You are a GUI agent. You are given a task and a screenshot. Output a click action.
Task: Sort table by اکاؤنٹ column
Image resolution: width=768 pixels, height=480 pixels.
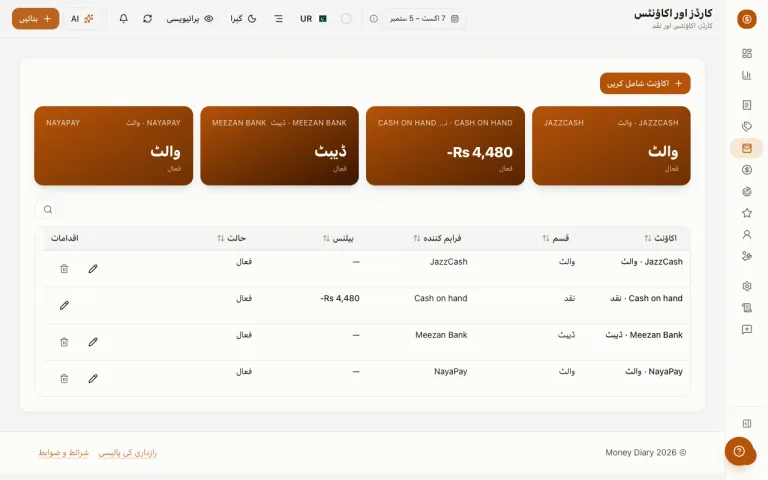[x=660, y=238]
